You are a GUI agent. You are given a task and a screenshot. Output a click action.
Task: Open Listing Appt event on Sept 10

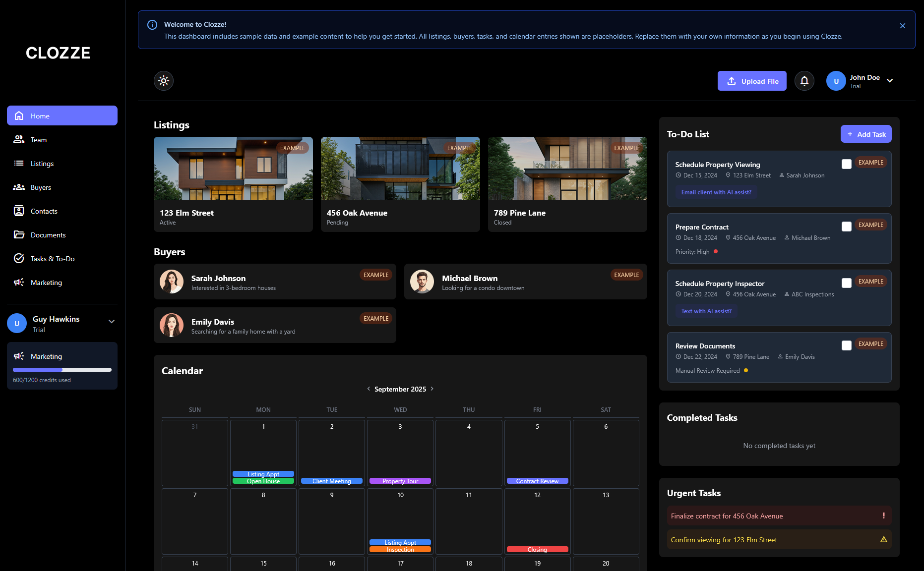coord(400,543)
